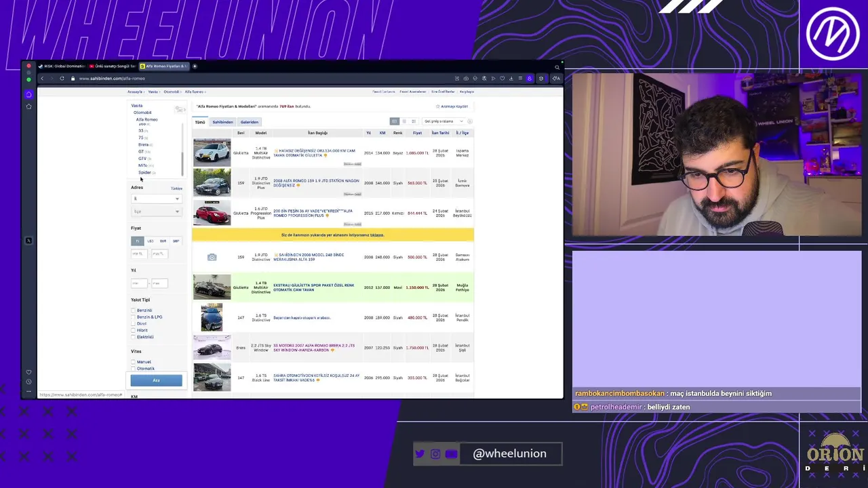Click the home icon in browser sidebar
Viewport: 868px width, 488px height.
[28, 94]
